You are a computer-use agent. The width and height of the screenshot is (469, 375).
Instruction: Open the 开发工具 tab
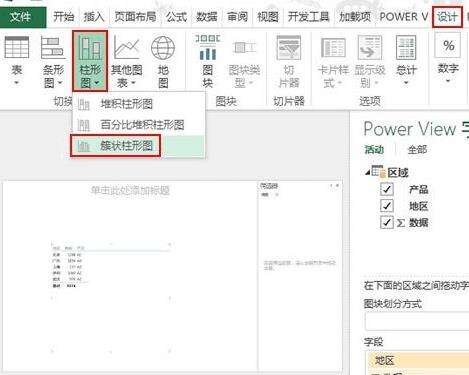pos(308,17)
